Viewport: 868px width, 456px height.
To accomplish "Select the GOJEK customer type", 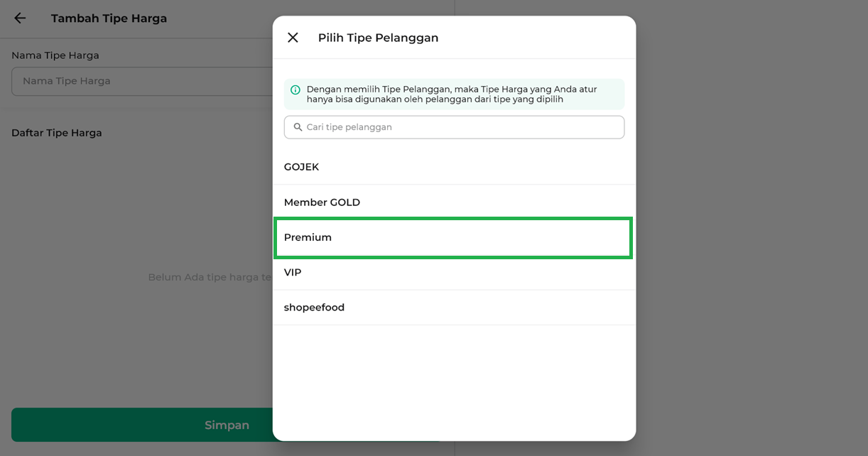I will click(453, 167).
